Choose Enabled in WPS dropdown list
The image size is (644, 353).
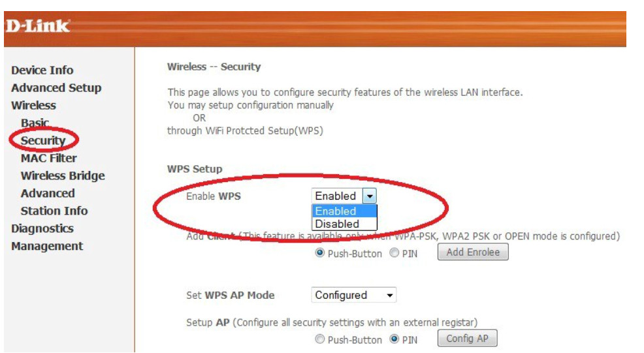pos(336,211)
